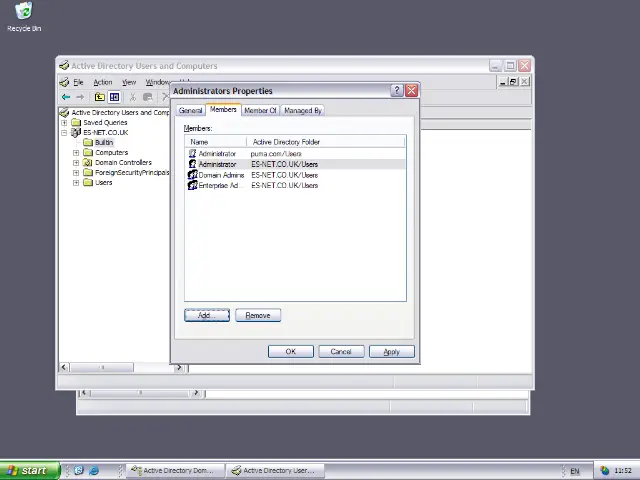The height and width of the screenshot is (480, 640).
Task: Click OK in Administrators Properties
Action: tap(291, 351)
